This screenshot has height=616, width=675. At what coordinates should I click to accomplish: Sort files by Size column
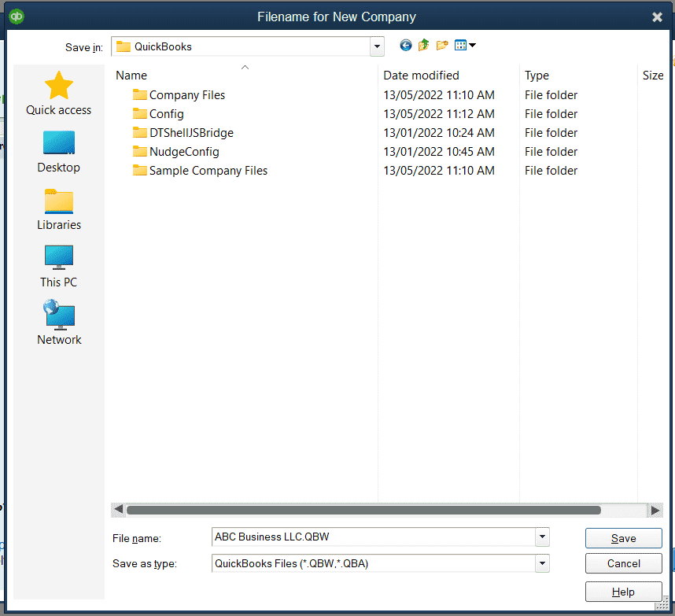653,76
